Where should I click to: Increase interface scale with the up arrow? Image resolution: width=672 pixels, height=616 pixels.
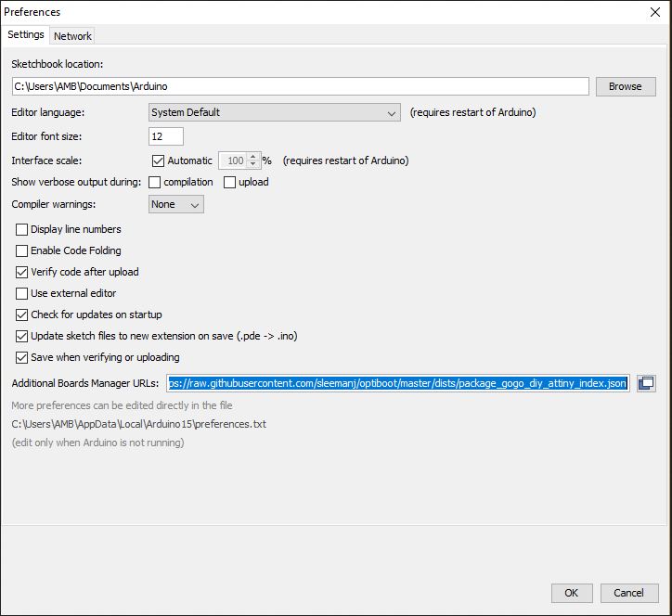252,157
